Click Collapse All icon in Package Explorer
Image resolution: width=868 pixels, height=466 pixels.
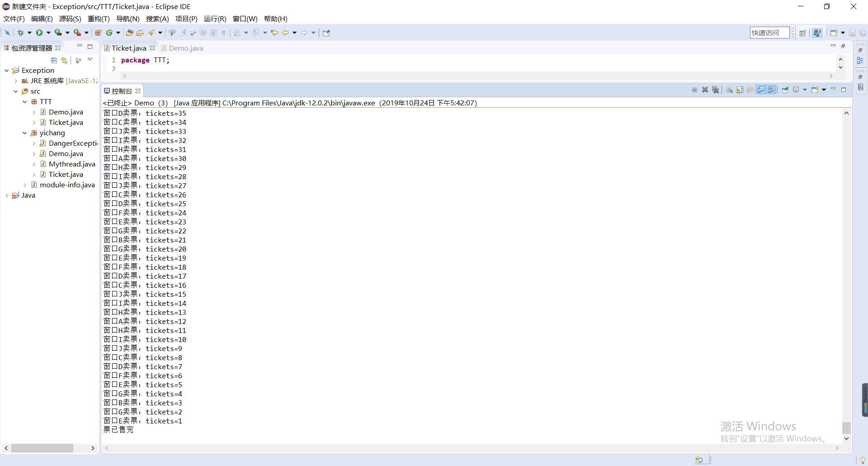coord(54,60)
